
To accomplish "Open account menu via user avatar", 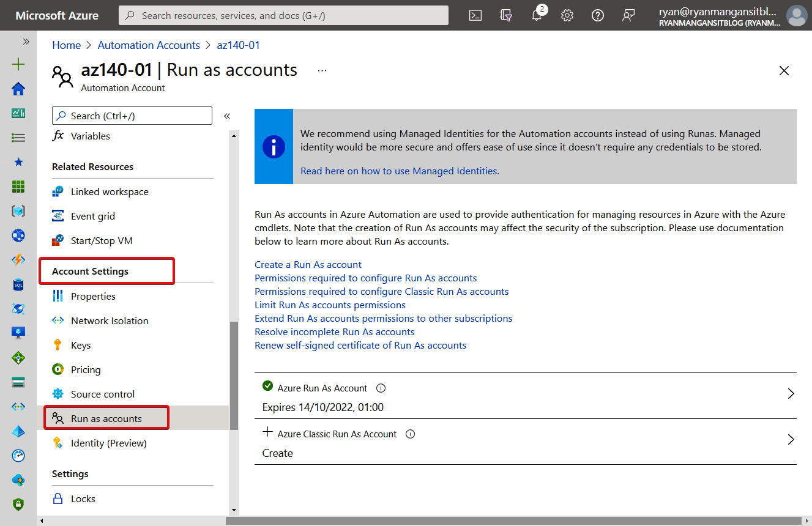I will pyautogui.click(x=797, y=16).
